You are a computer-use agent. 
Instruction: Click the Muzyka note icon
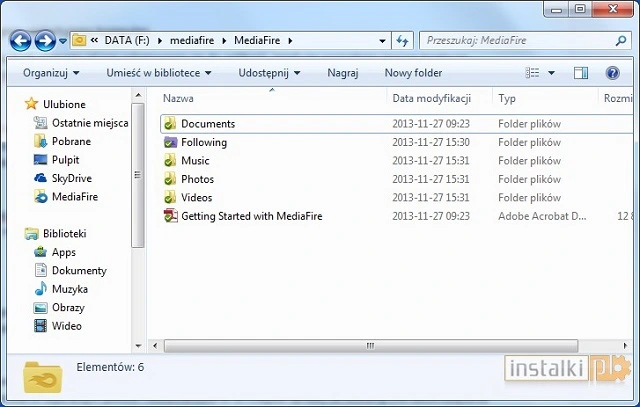tap(40, 289)
